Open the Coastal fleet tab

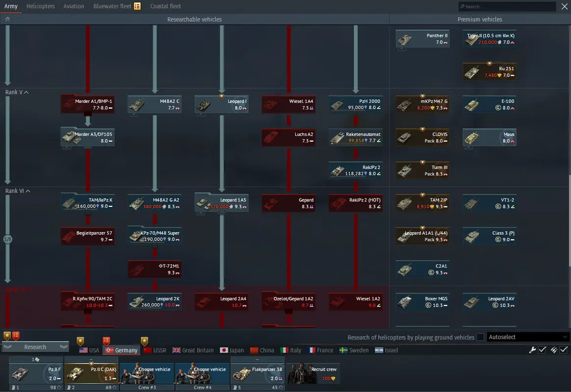coord(165,6)
